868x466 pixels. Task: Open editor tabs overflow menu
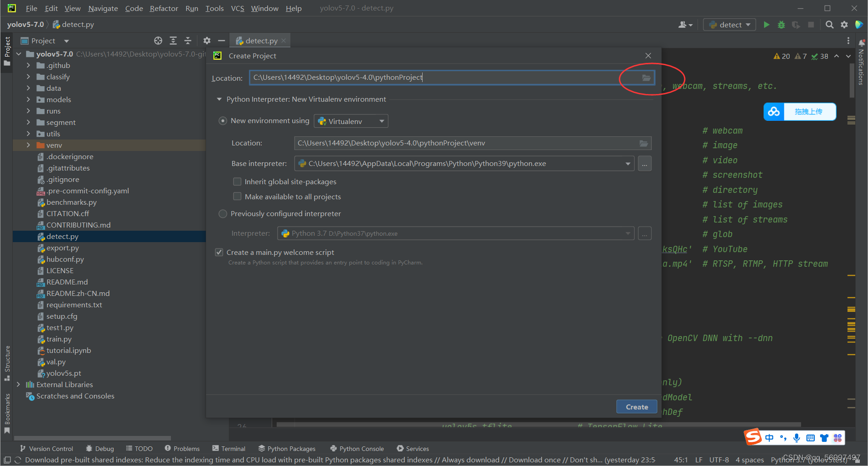coord(848,41)
